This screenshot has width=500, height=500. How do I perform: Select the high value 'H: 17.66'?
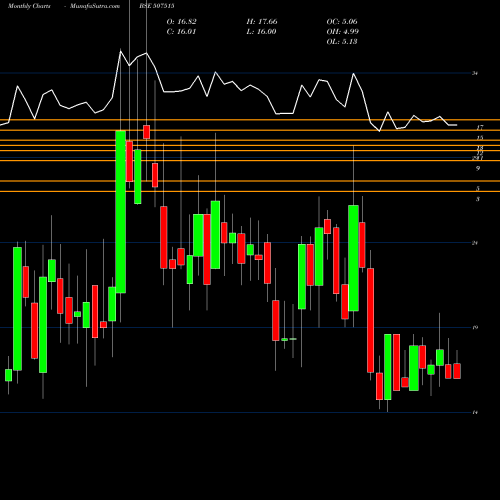(262, 22)
